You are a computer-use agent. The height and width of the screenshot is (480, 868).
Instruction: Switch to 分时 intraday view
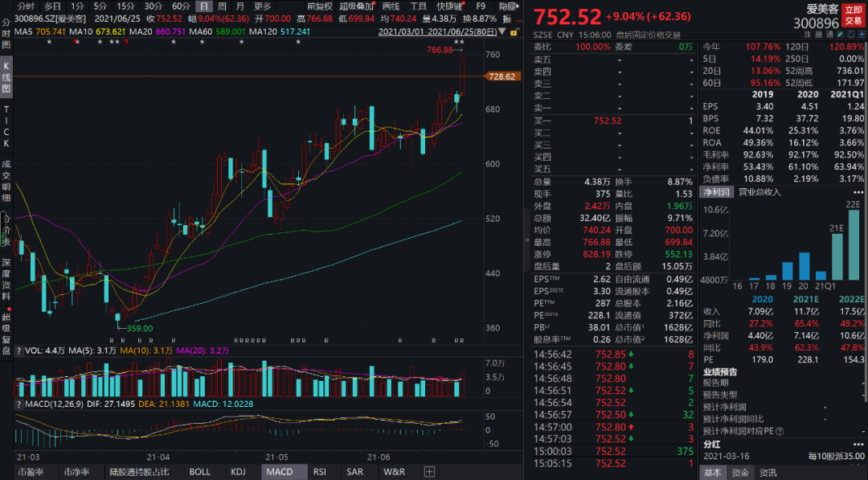(x=26, y=6)
